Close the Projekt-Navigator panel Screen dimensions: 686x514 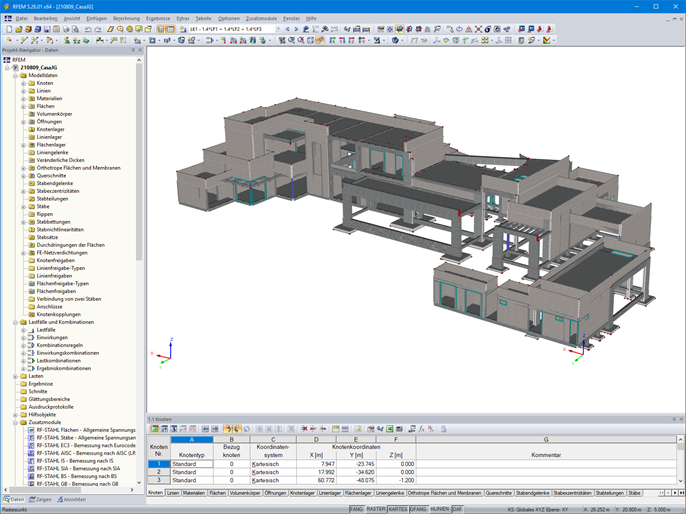[x=140, y=50]
